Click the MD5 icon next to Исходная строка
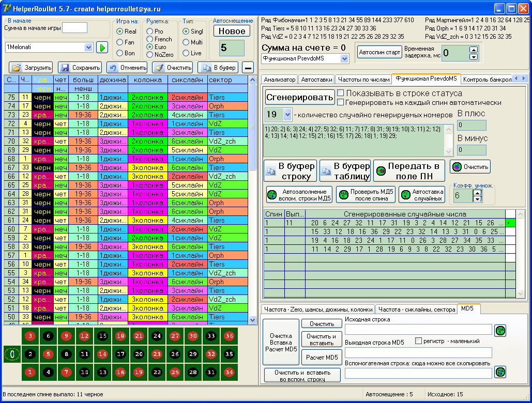Viewport: 532px width, 403px height. click(x=500, y=330)
